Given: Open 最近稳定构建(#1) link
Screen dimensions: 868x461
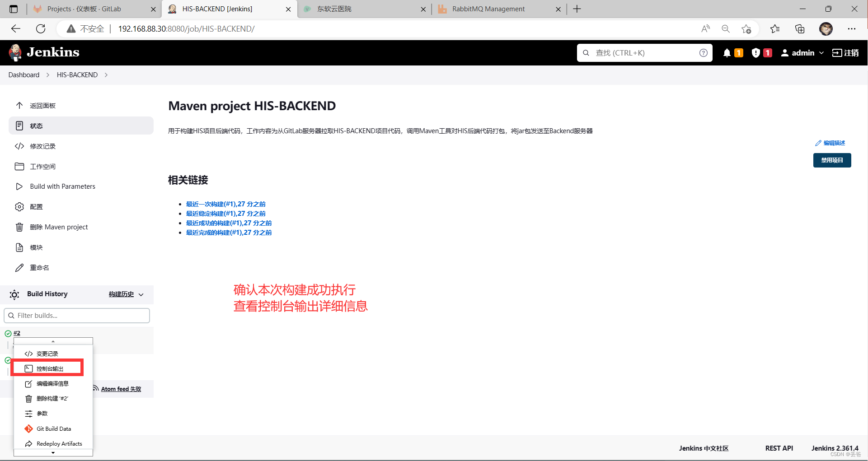Looking at the screenshot, I should (226, 214).
